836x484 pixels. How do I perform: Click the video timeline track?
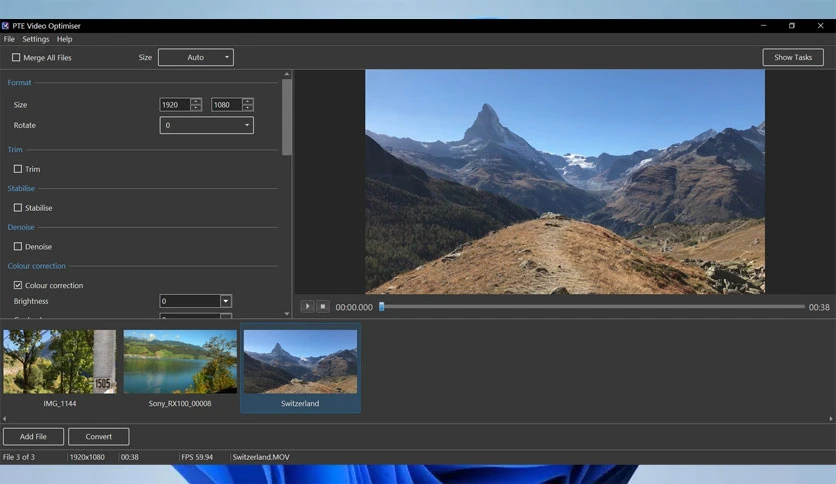click(593, 306)
